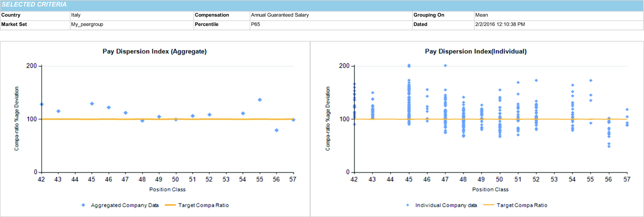644x217 pixels.
Task: Select the Aggregate data point at position class 42
Action: (x=41, y=105)
